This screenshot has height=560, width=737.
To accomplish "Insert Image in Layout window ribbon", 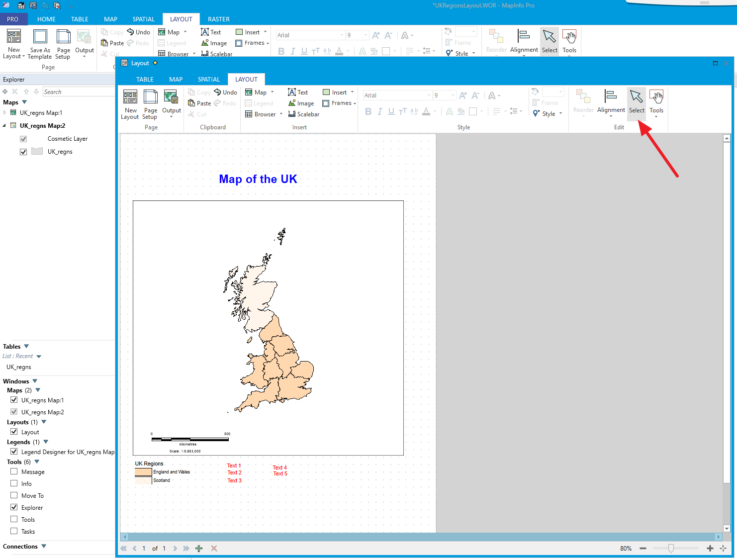I will 301,103.
